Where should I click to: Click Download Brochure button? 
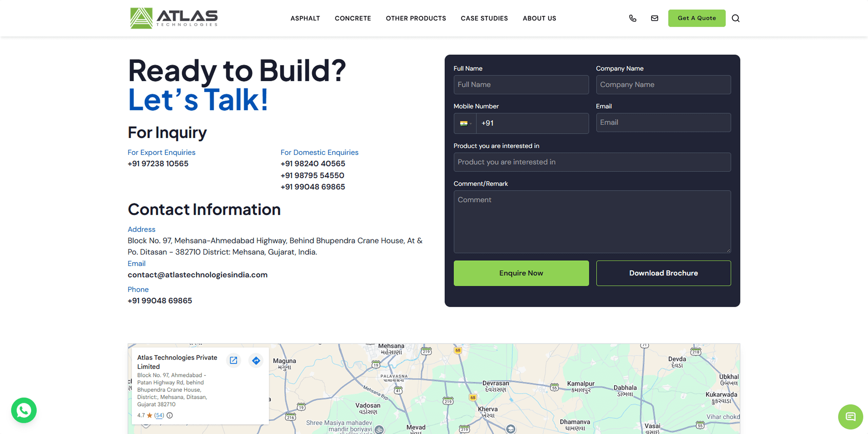tap(664, 273)
